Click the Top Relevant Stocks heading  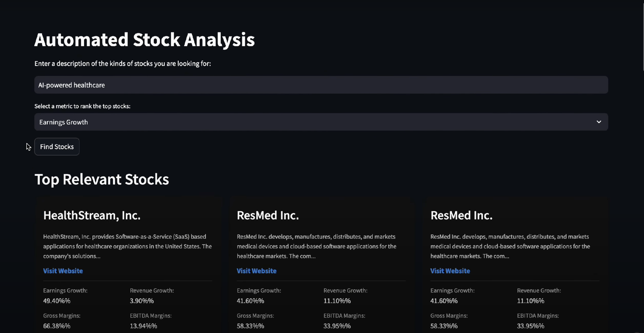pos(102,179)
